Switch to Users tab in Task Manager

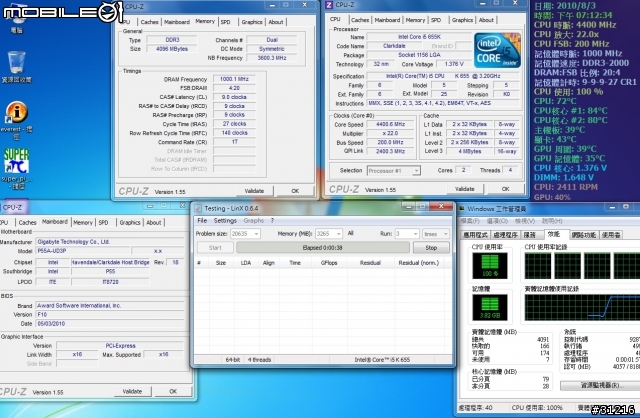click(x=611, y=235)
